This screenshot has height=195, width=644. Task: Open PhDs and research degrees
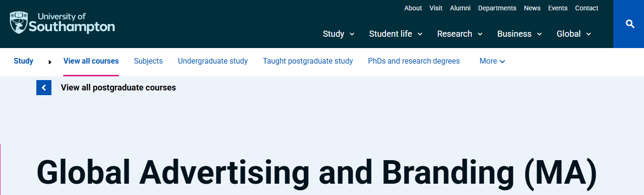pyautogui.click(x=414, y=61)
